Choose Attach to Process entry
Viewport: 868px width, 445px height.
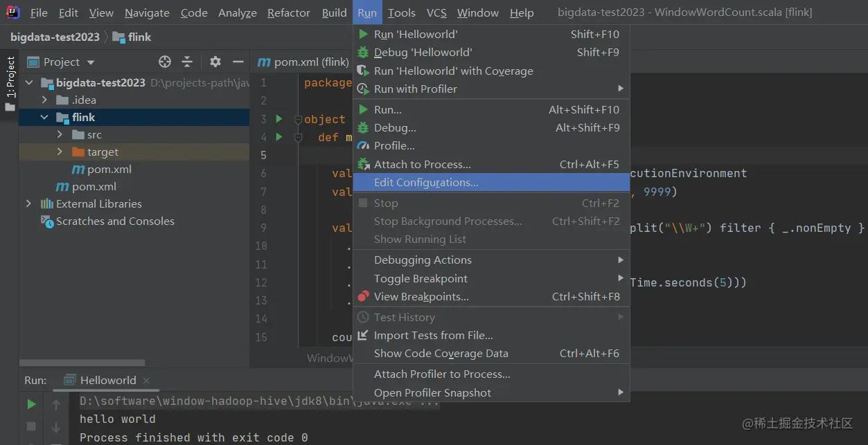click(x=491, y=164)
